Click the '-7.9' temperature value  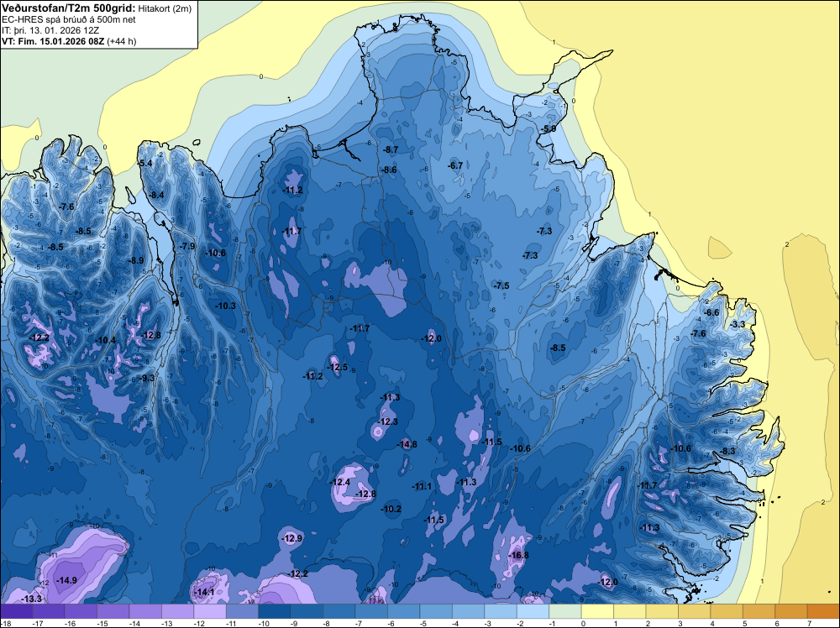tap(187, 246)
